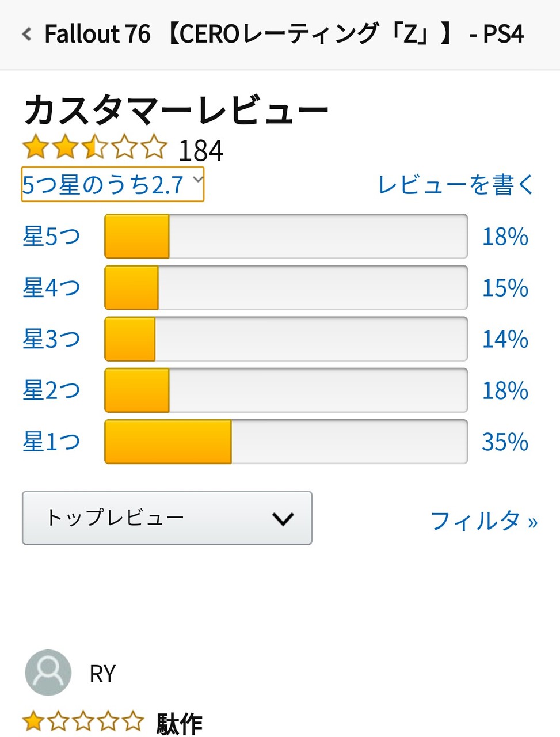The height and width of the screenshot is (737, 560).
Task: Open RY's profile avatar
Action: pyautogui.click(x=48, y=673)
